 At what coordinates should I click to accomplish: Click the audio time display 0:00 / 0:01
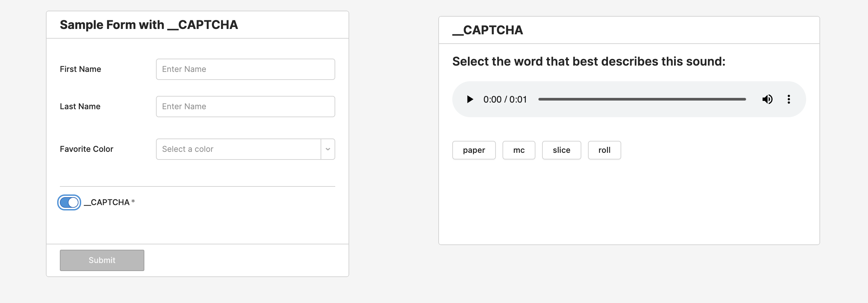[x=505, y=100]
